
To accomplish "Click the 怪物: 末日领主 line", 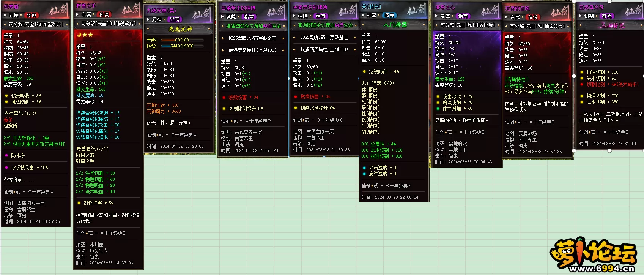I will tap(521, 139).
